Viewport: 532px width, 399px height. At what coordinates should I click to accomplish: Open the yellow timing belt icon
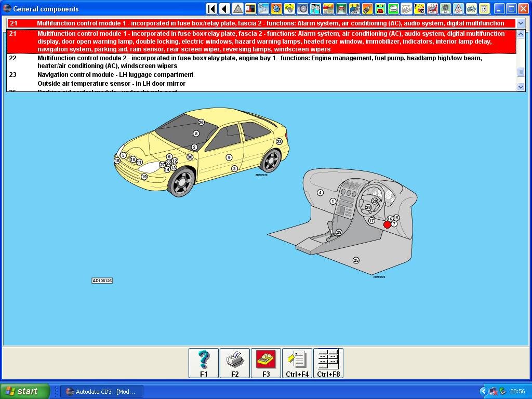[x=289, y=8]
